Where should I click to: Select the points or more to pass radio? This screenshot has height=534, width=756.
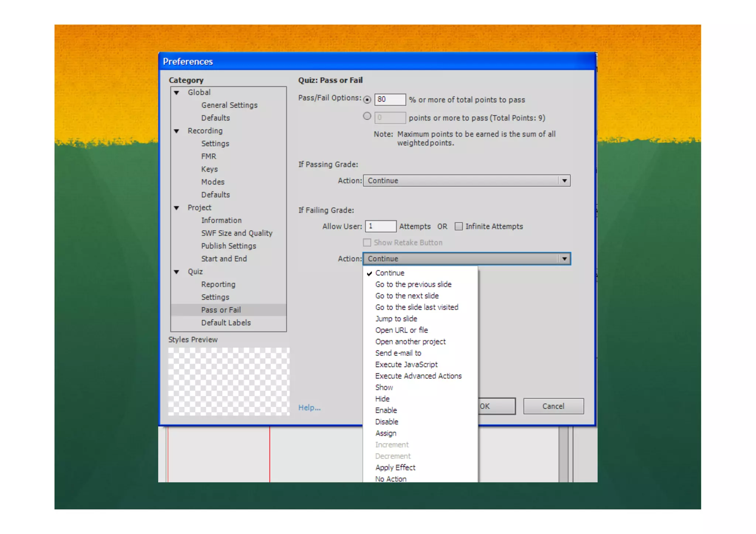tap(367, 116)
